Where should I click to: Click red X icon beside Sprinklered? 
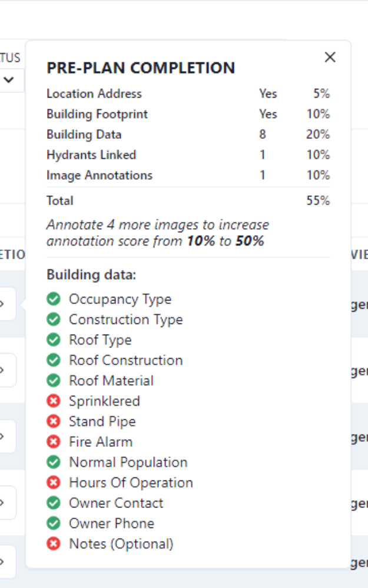coord(54,401)
